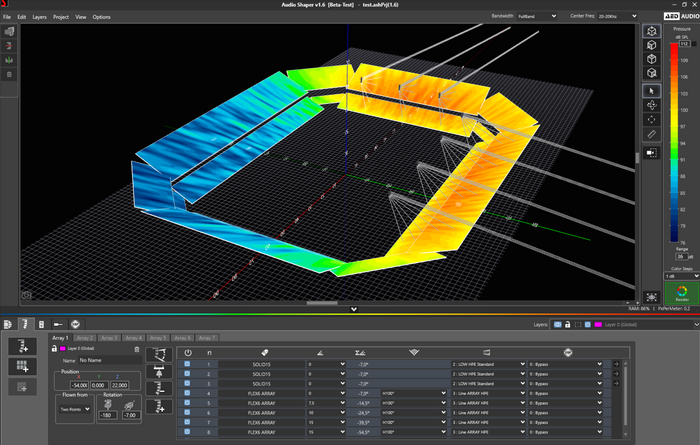Toggle the enable checkbox for row 8
The width and height of the screenshot is (700, 445).
(x=187, y=432)
